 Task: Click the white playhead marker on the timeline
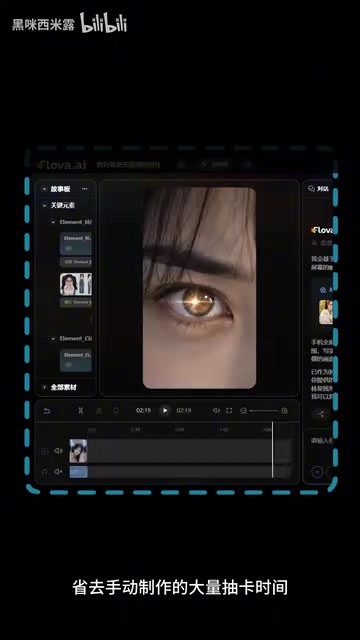click(x=273, y=449)
